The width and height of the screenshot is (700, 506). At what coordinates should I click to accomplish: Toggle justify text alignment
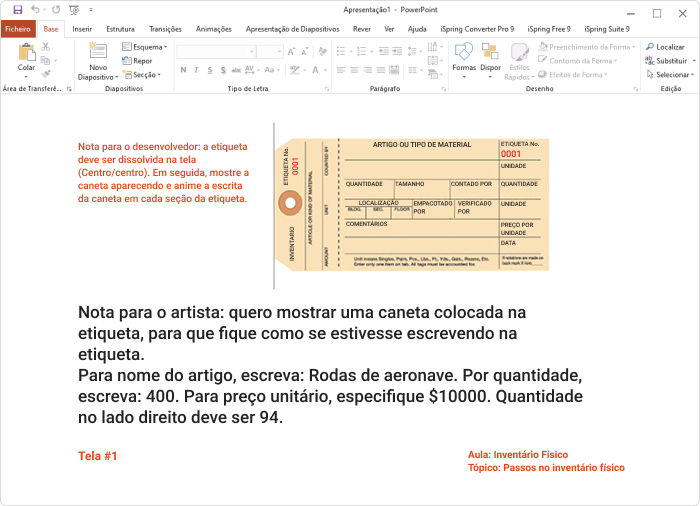pos(381,70)
